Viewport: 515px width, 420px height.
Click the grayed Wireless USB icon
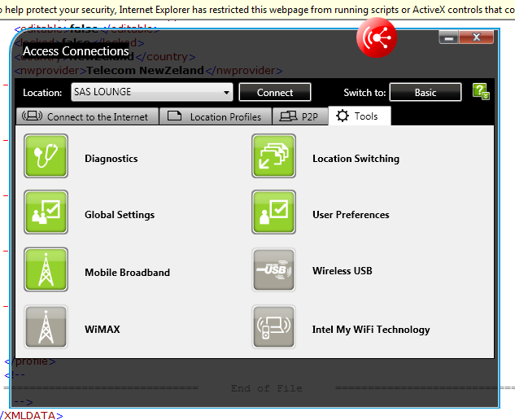273,269
